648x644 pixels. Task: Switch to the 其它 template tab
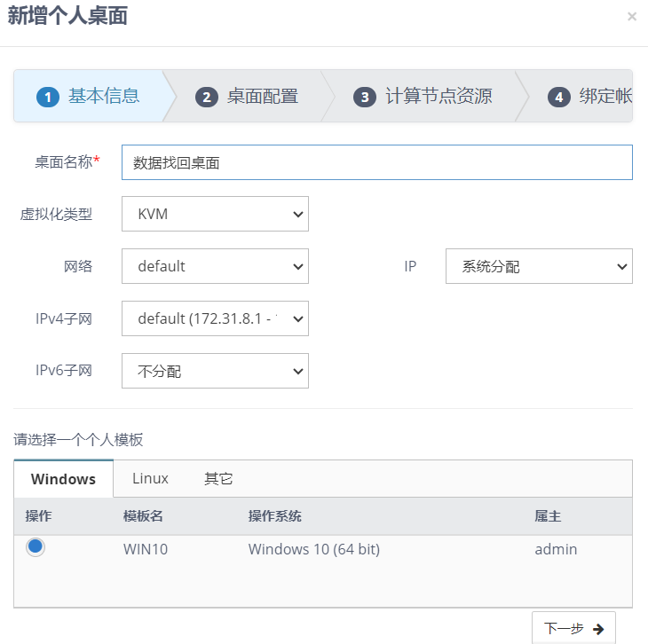pos(218,478)
